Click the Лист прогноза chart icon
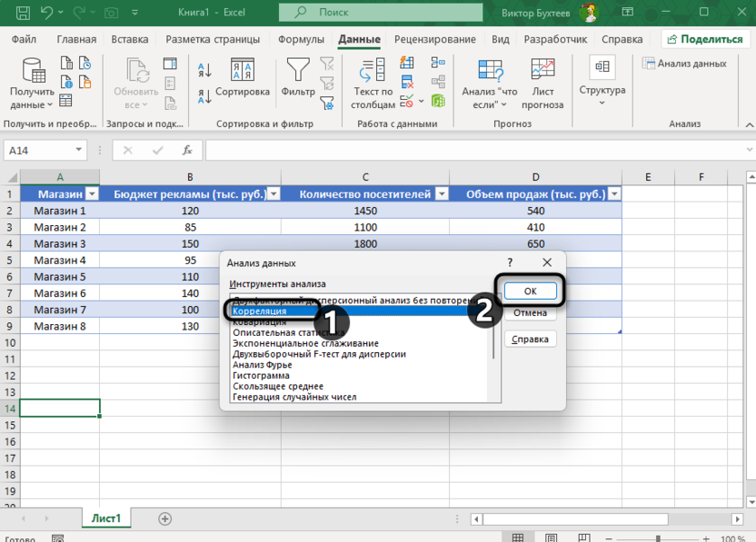This screenshot has height=542, width=756. tap(542, 71)
